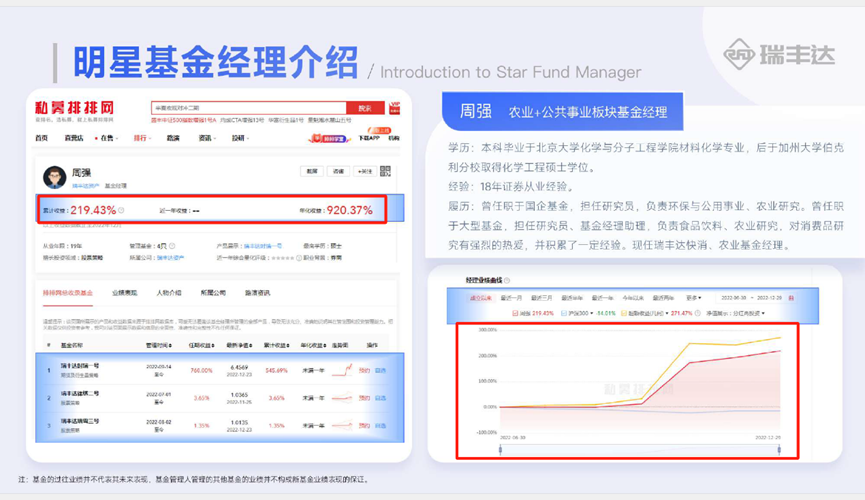Open the 代表产品 fund link in profile details

(263, 246)
